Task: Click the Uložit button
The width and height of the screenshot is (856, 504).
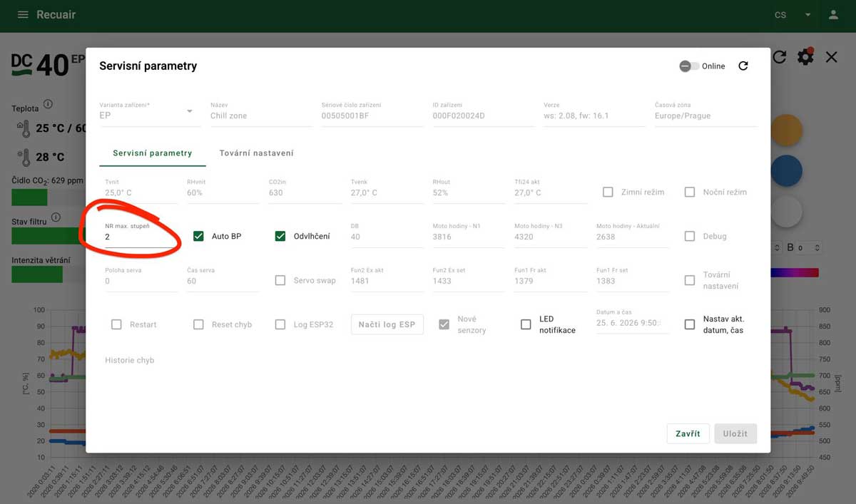Action: [x=735, y=433]
